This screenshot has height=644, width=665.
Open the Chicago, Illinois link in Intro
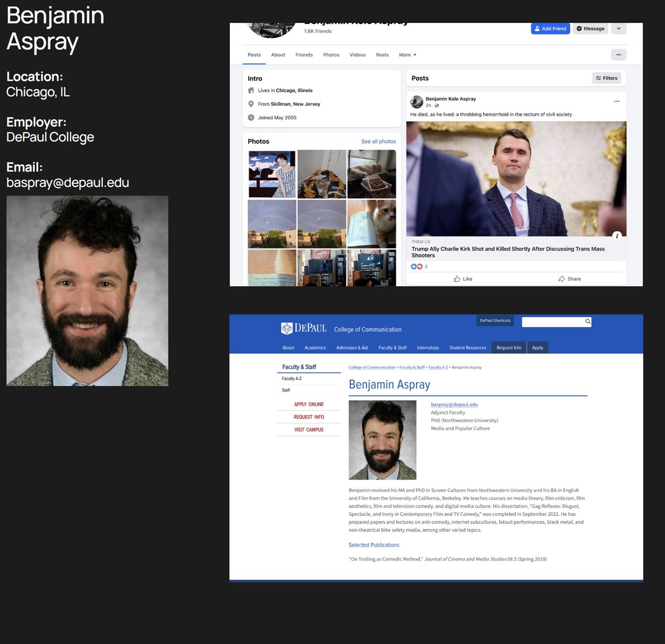294,90
